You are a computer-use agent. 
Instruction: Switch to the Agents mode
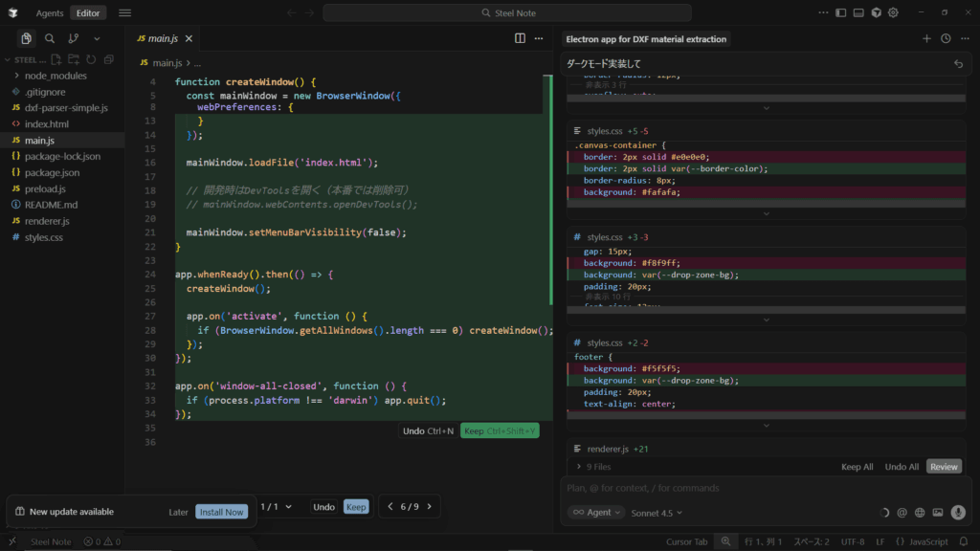[49, 12]
